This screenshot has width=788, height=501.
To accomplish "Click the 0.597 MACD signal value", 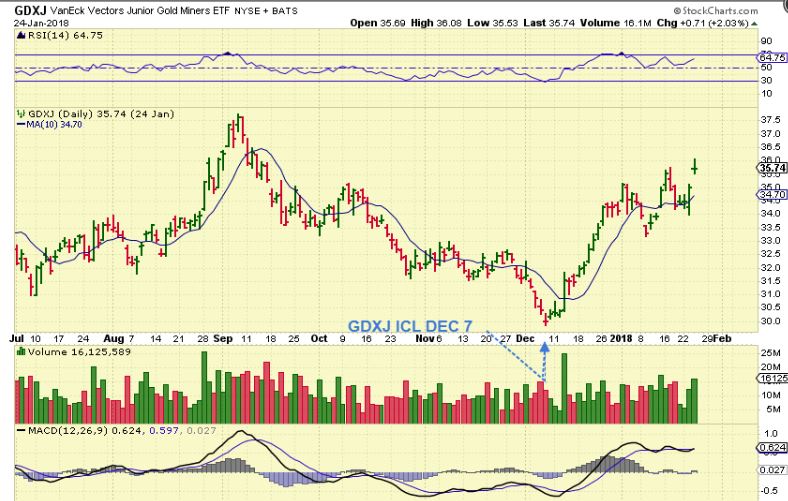I will point(164,431).
